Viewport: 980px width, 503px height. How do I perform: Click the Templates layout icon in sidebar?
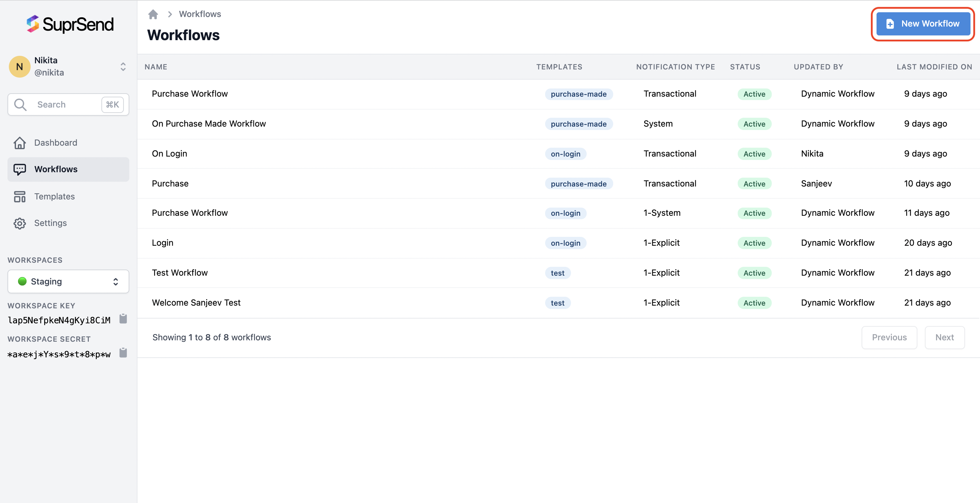[x=20, y=197]
